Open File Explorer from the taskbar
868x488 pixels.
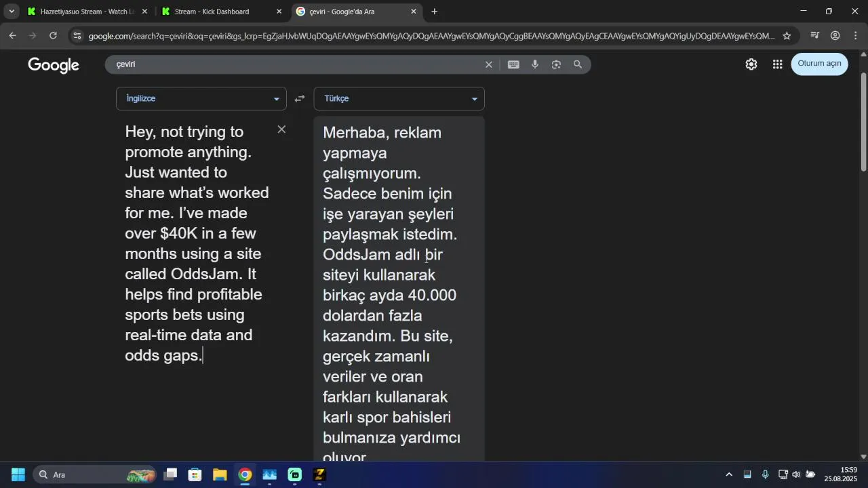(x=220, y=474)
